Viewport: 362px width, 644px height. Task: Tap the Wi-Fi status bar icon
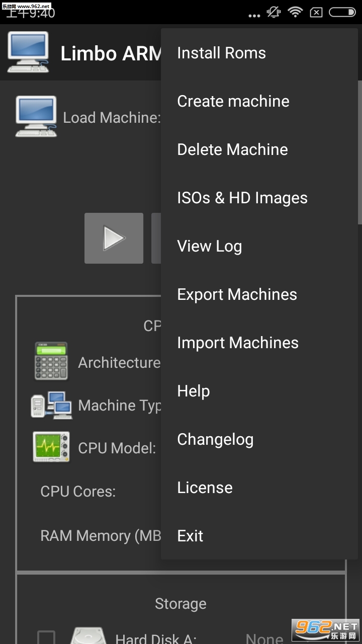click(x=295, y=12)
